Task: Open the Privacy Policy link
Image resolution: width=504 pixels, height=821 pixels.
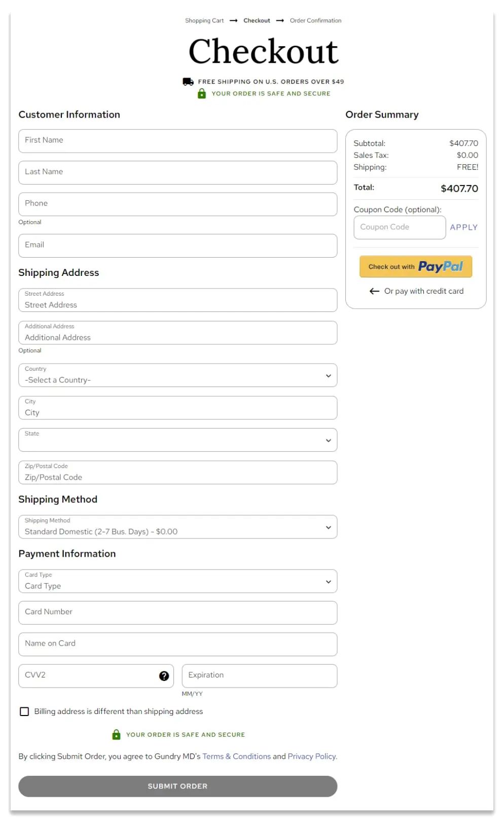Action: 312,757
